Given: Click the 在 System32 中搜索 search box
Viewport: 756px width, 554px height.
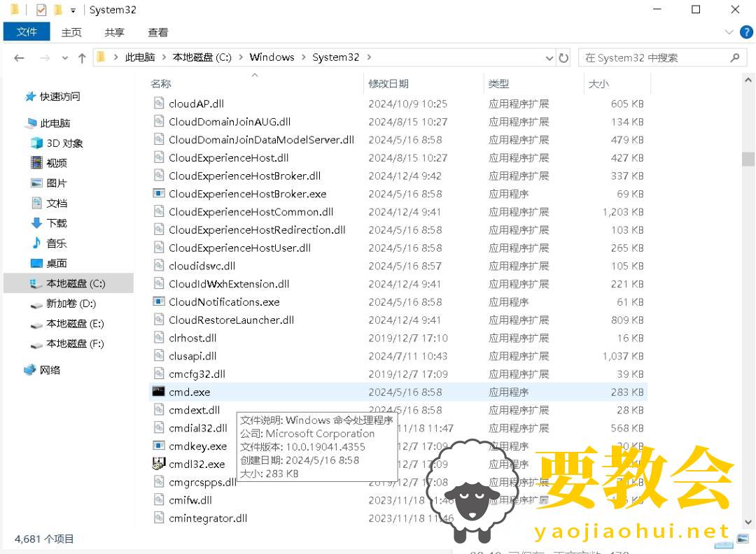Looking at the screenshot, I should [x=654, y=58].
